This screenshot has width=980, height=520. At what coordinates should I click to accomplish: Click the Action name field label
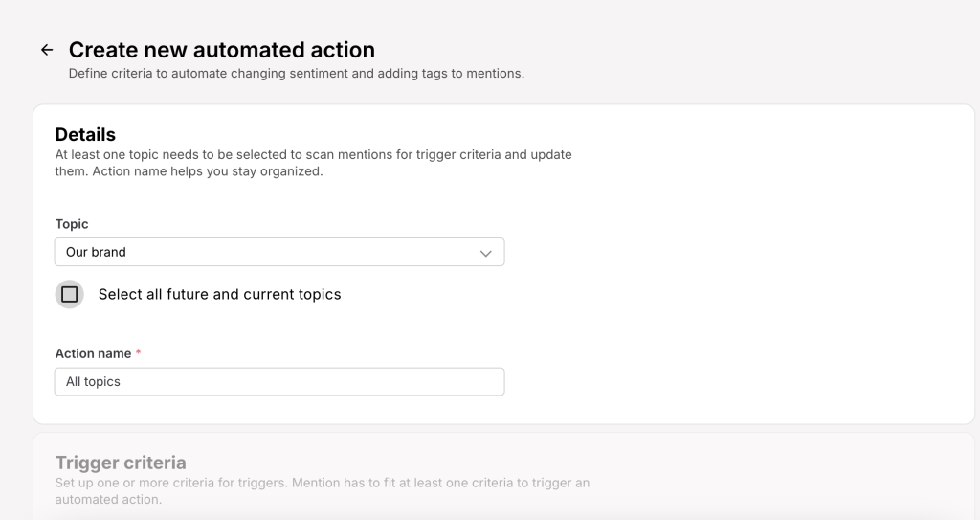click(93, 353)
